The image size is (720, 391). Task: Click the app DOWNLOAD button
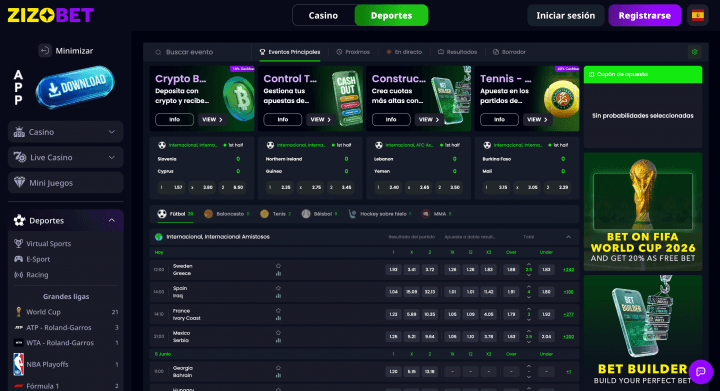coord(75,86)
